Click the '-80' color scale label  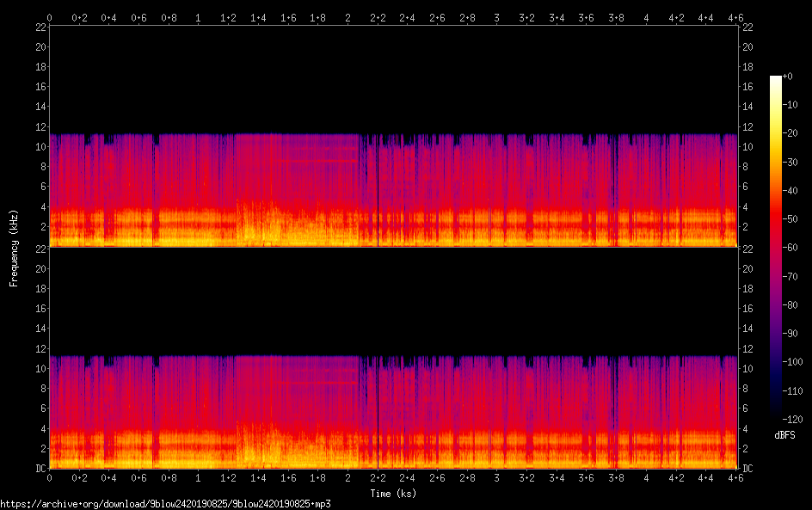tap(790, 305)
